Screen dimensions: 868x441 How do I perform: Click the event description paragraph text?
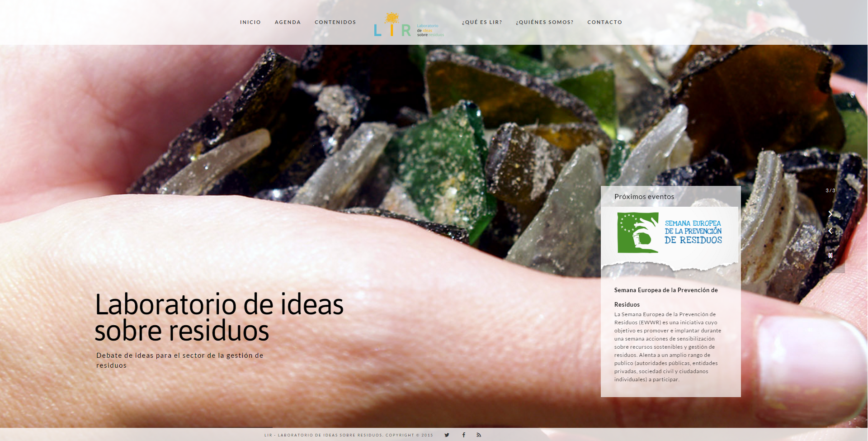[667, 347]
